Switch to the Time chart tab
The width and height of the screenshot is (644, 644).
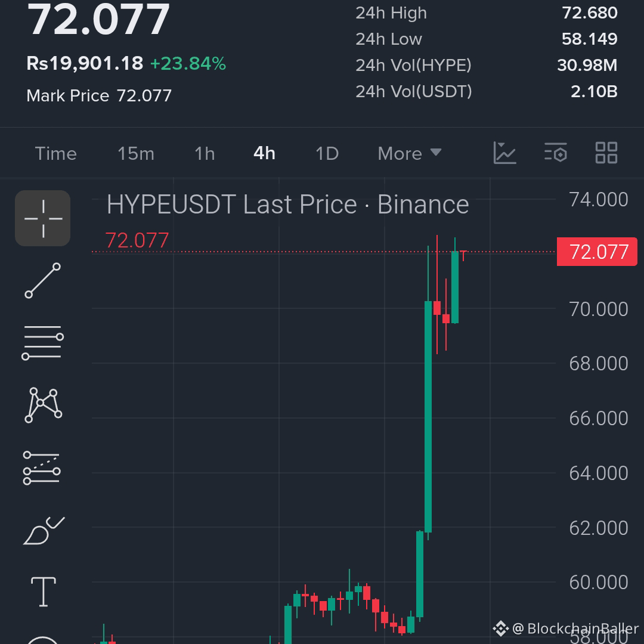point(56,154)
